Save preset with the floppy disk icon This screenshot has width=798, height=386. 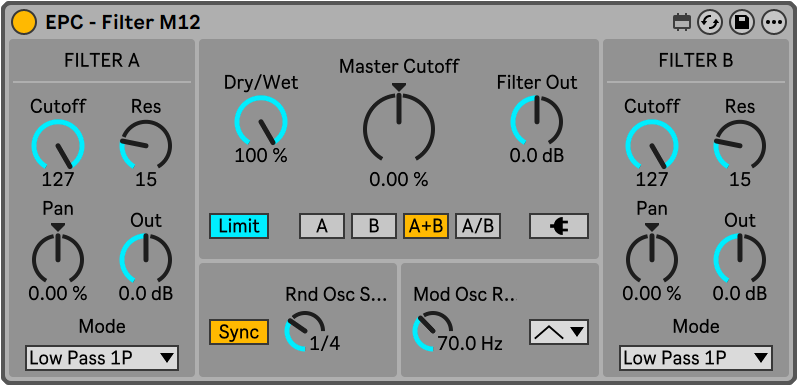pyautogui.click(x=742, y=22)
